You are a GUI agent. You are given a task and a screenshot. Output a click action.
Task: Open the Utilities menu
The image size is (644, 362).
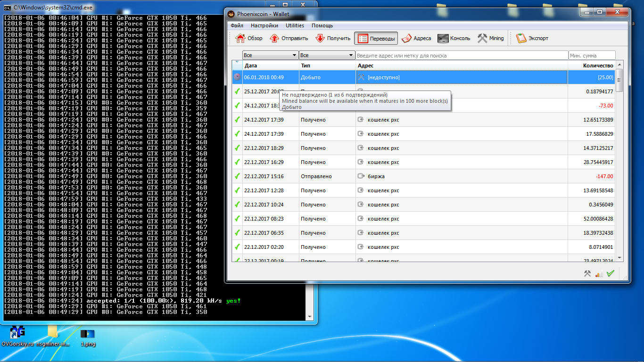click(295, 25)
